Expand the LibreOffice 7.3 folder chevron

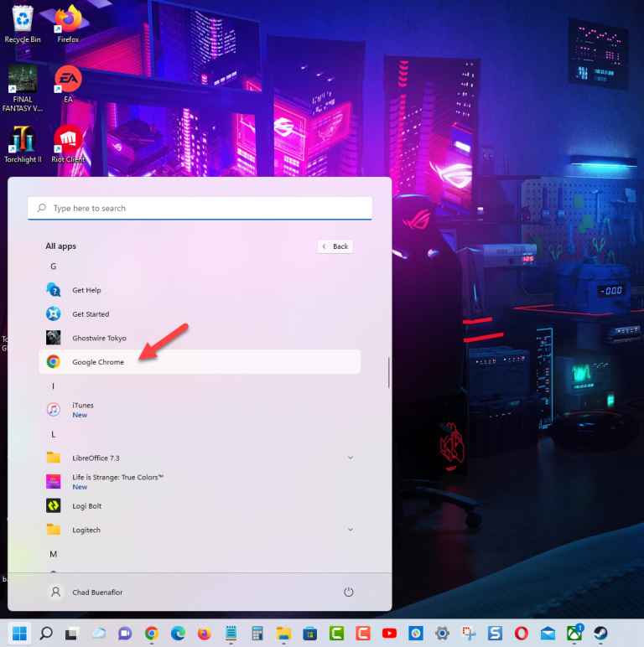350,458
